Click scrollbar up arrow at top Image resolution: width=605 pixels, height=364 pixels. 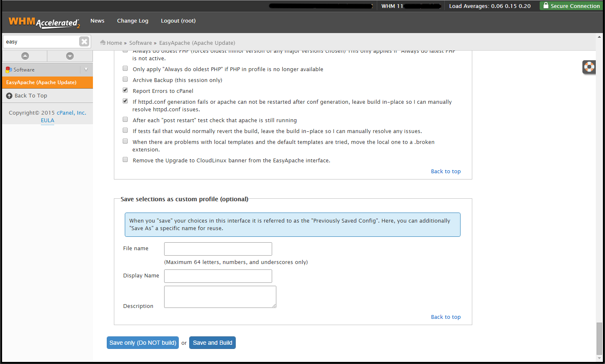(599, 37)
